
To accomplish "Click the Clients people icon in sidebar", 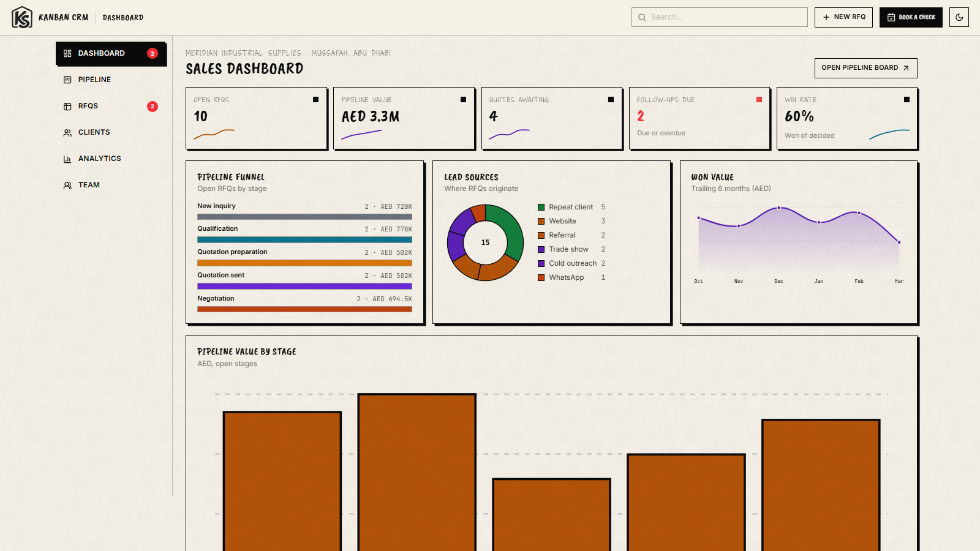I will tap(67, 132).
